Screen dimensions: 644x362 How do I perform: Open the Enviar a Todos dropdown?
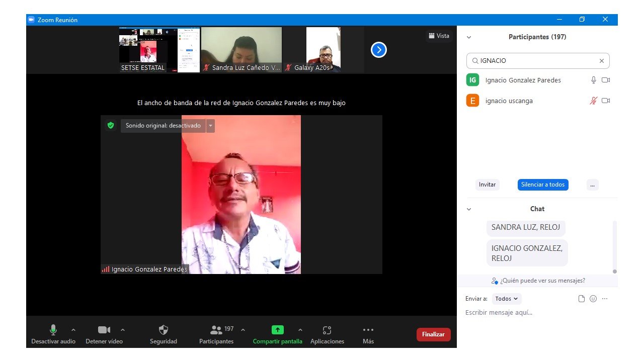pyautogui.click(x=506, y=299)
